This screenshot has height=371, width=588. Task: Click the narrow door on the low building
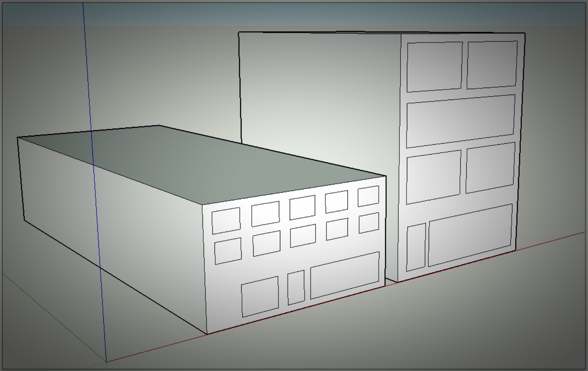[296, 288]
